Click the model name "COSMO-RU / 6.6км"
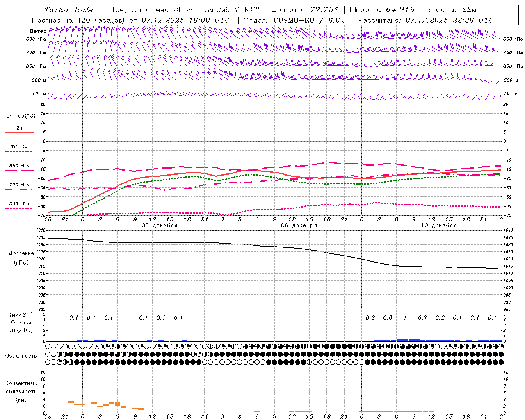The height and width of the screenshot is (420, 525). [x=310, y=20]
